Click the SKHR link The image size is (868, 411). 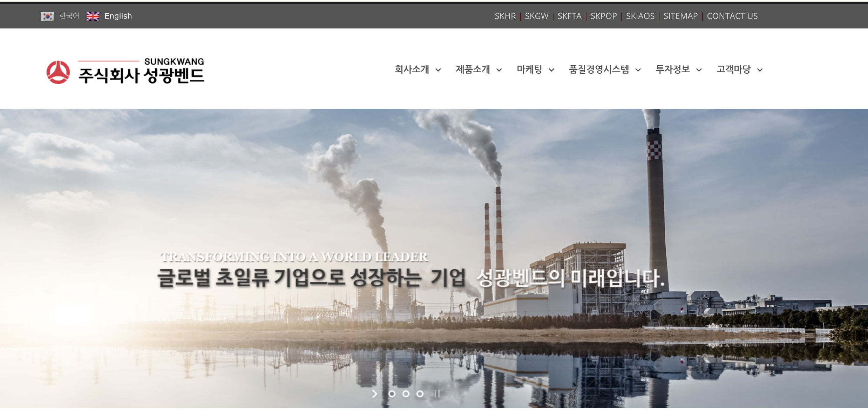tap(505, 16)
